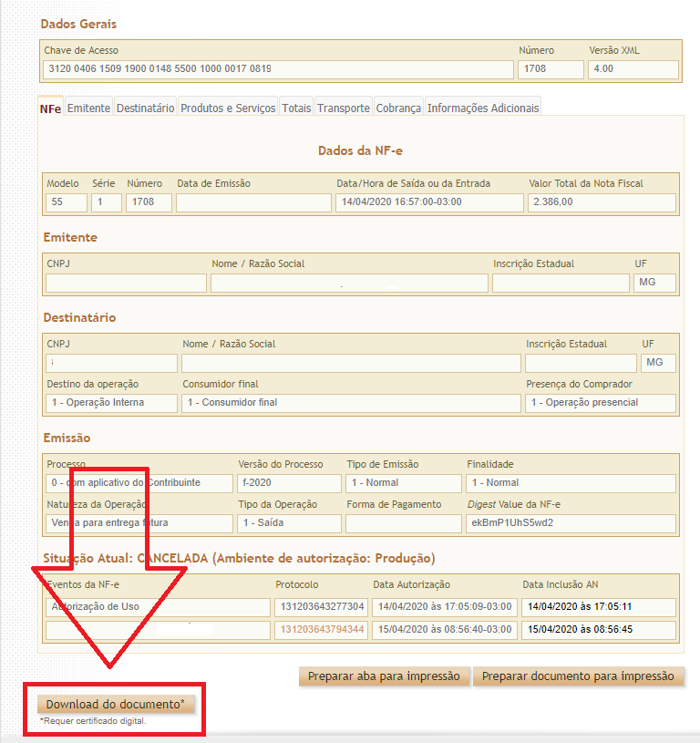Open protocol link 131203643794344
Image resolution: width=700 pixels, height=743 pixels.
pyautogui.click(x=323, y=630)
